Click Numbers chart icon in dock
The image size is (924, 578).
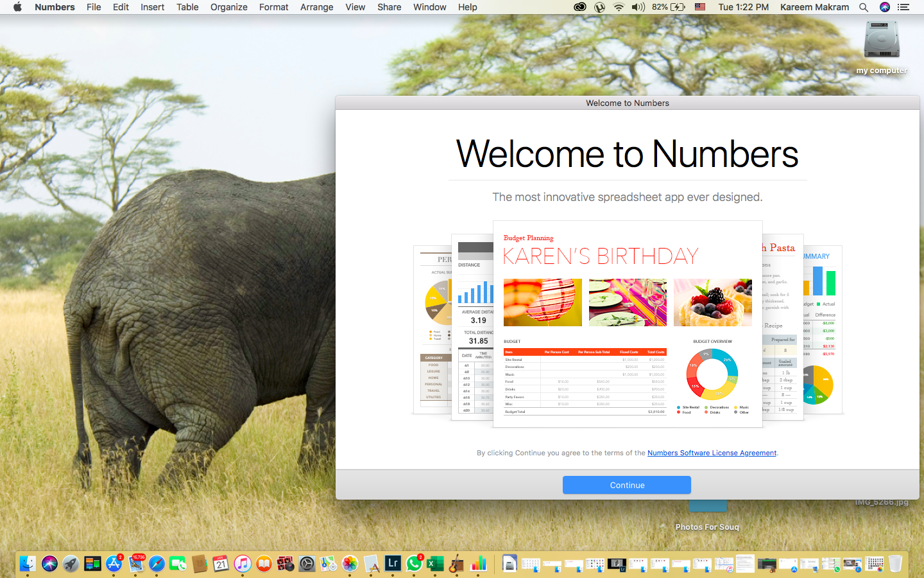(479, 563)
